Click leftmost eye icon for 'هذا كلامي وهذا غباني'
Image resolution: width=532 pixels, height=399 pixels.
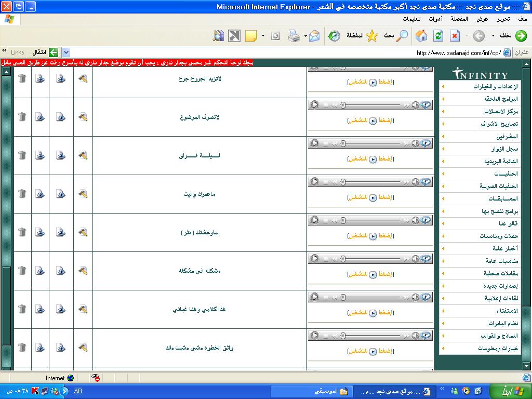[40, 309]
